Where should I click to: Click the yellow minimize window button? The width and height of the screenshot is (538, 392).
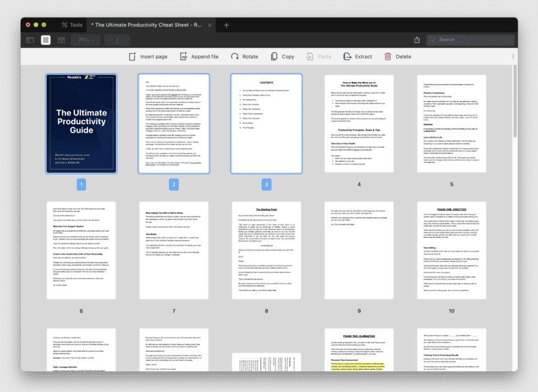(36, 25)
